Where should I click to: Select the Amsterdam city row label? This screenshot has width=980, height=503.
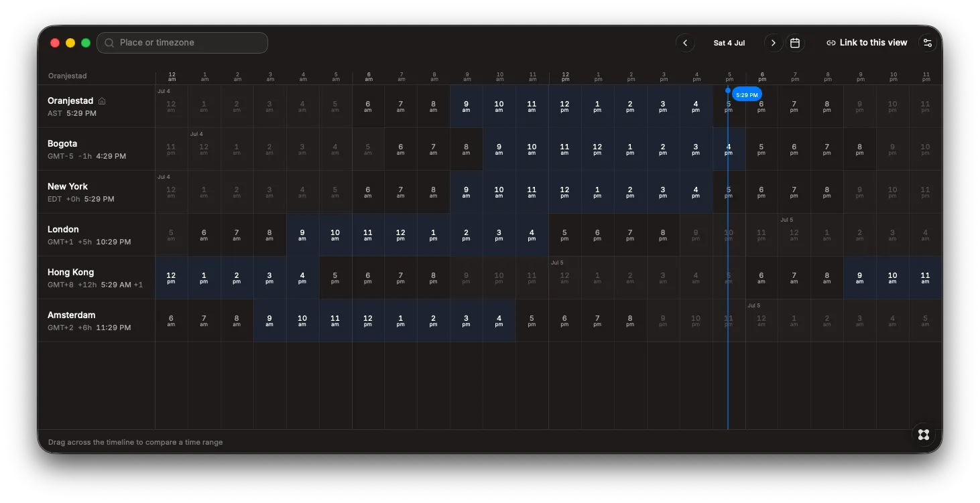[x=72, y=315]
